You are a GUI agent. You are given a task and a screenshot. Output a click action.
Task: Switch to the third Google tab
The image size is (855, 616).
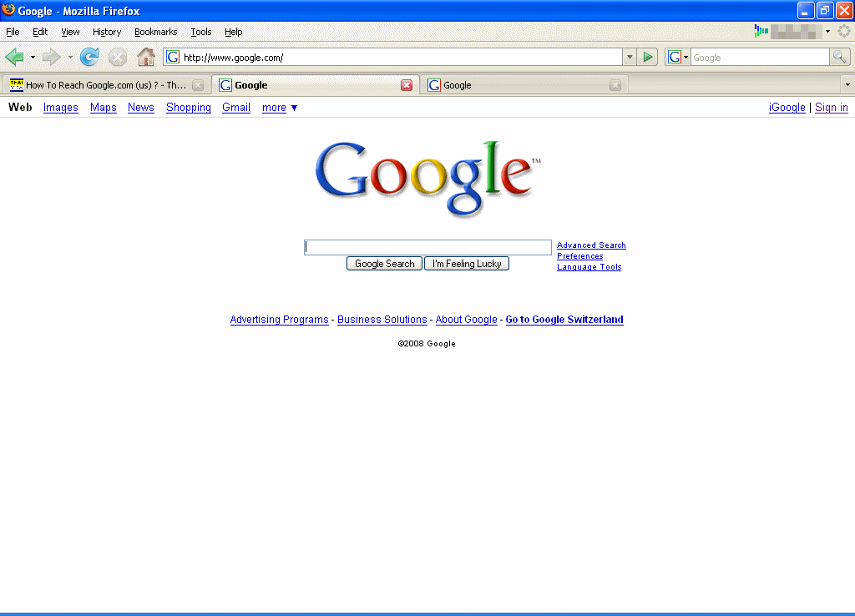pos(524,85)
